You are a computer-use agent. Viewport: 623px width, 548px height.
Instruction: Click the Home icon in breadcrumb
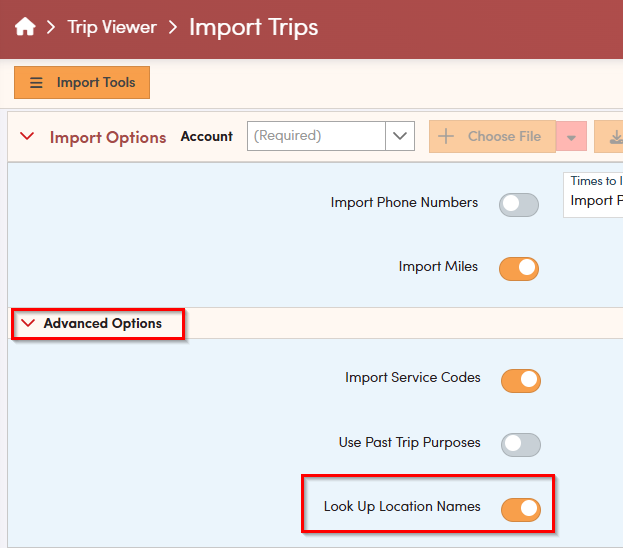point(25,28)
